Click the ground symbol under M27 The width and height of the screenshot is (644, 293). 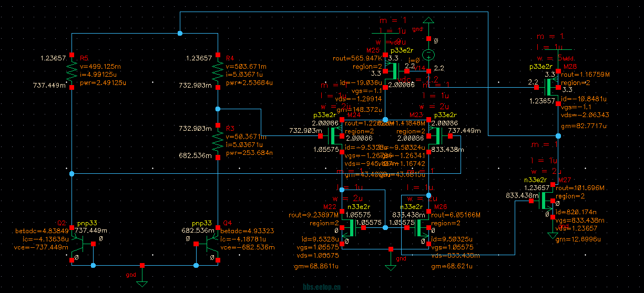(552, 236)
